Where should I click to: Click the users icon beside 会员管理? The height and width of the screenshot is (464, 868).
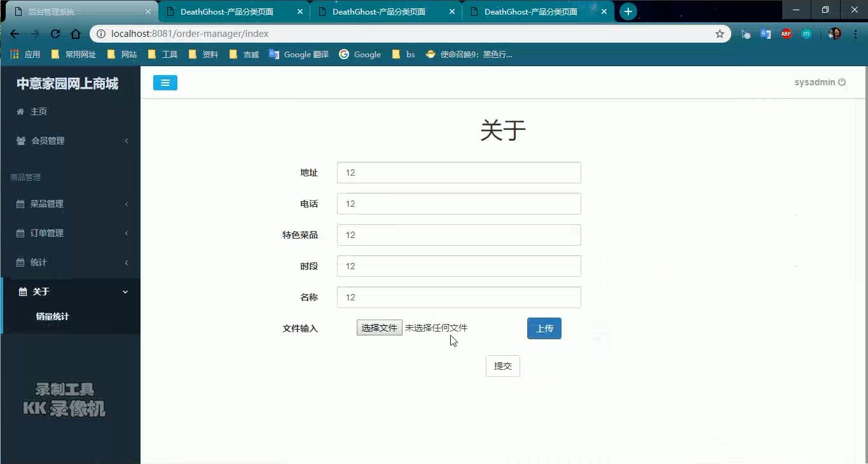coord(21,141)
